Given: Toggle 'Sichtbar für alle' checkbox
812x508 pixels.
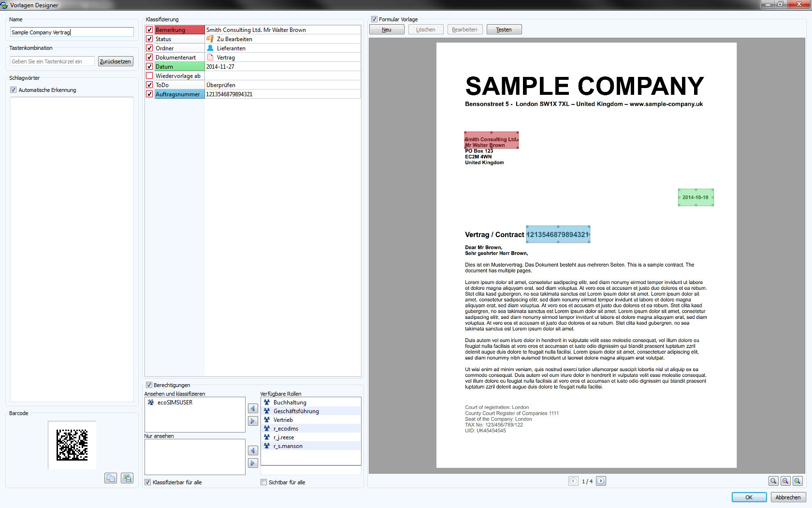Looking at the screenshot, I should coord(263,482).
